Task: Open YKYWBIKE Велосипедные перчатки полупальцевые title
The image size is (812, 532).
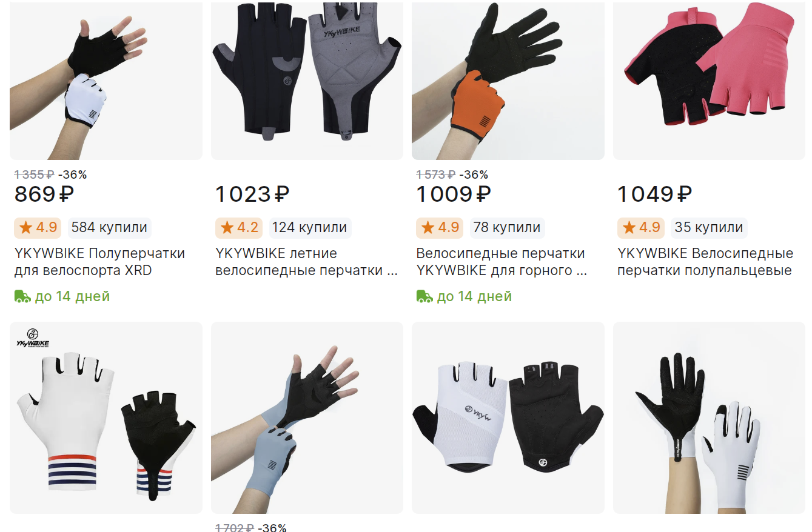Action: point(705,262)
